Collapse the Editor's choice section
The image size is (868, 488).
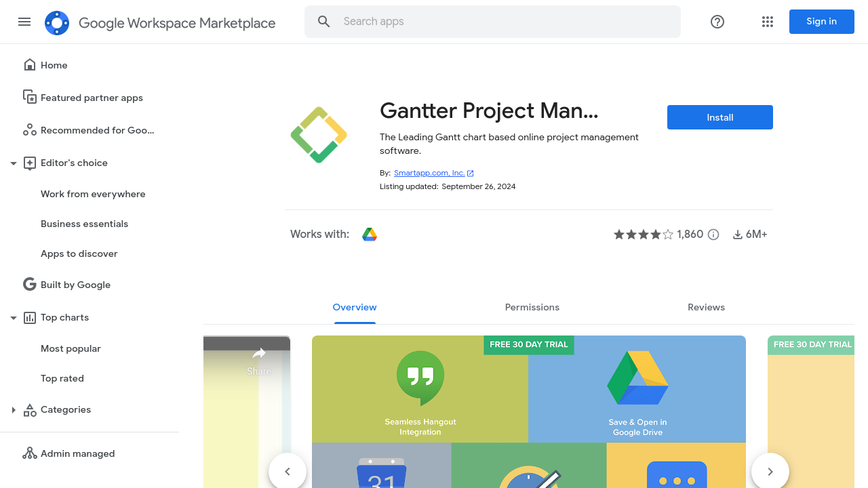[14, 163]
